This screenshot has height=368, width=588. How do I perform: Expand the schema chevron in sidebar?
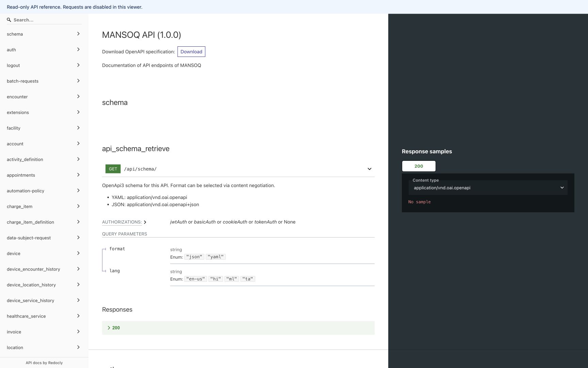click(78, 34)
